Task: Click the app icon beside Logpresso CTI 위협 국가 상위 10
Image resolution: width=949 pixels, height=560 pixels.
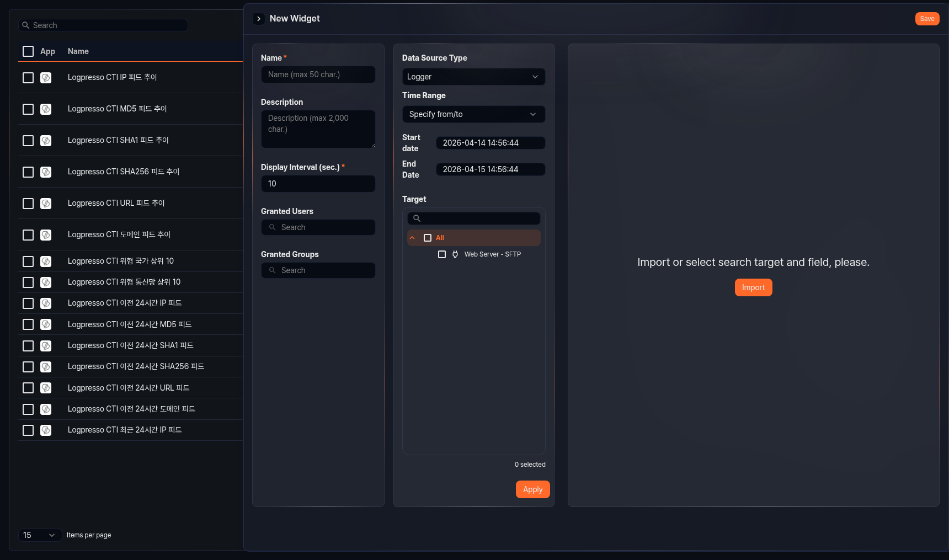Action: click(46, 261)
